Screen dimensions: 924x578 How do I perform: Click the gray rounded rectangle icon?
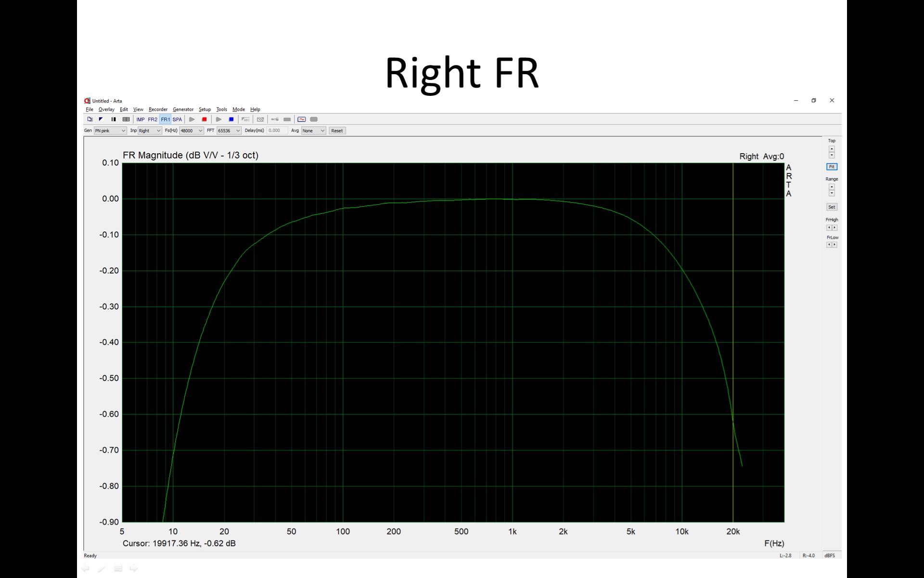click(x=314, y=119)
